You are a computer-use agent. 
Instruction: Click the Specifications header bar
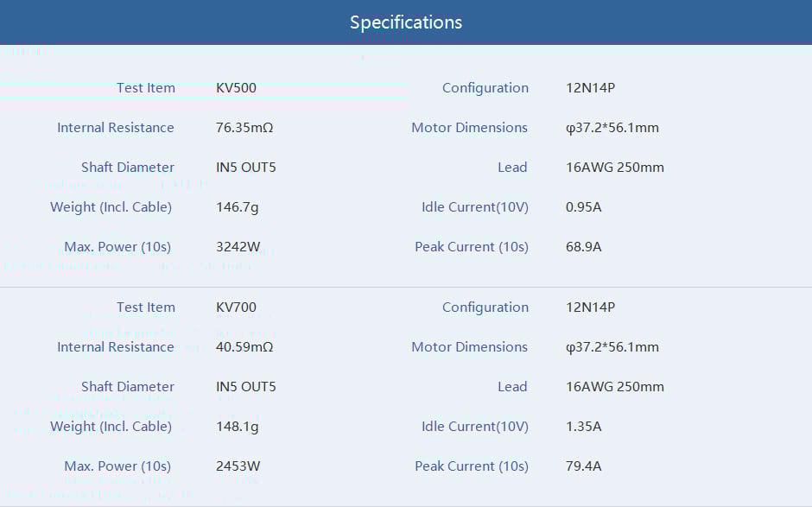click(406, 22)
